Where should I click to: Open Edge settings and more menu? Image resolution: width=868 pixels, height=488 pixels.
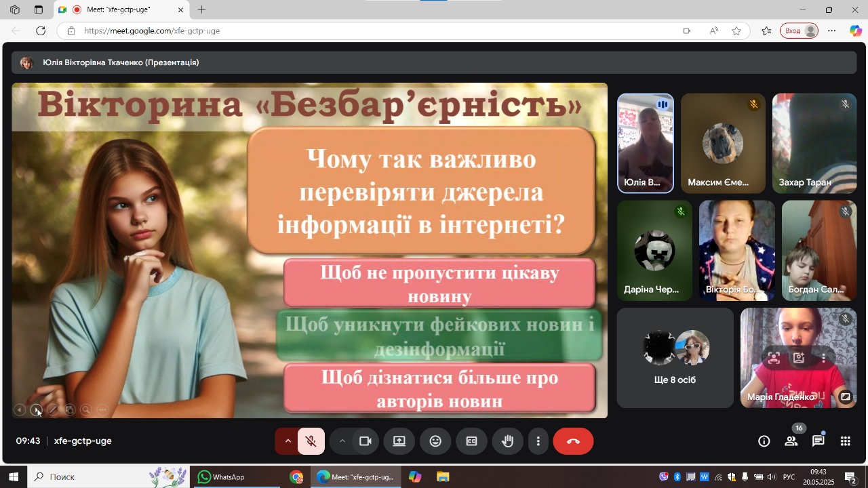tap(832, 30)
